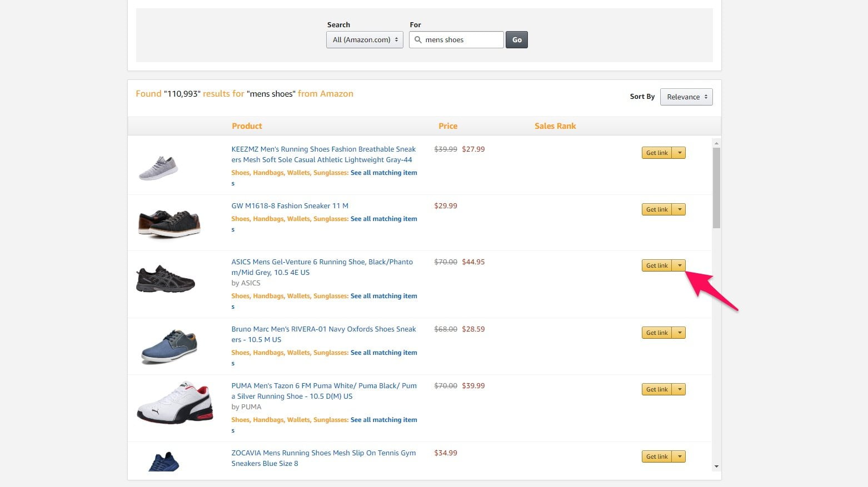Click results list scrollbar down arrow
The image size is (868, 487).
716,466
